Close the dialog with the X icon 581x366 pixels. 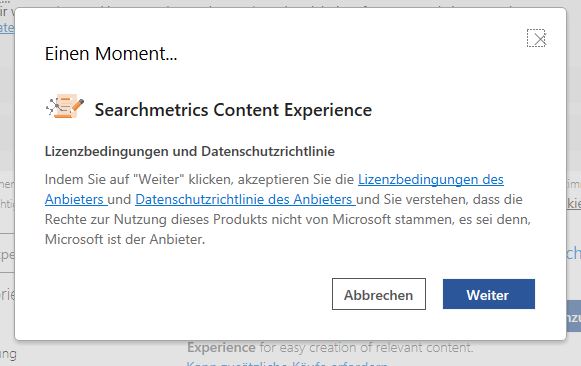(536, 38)
